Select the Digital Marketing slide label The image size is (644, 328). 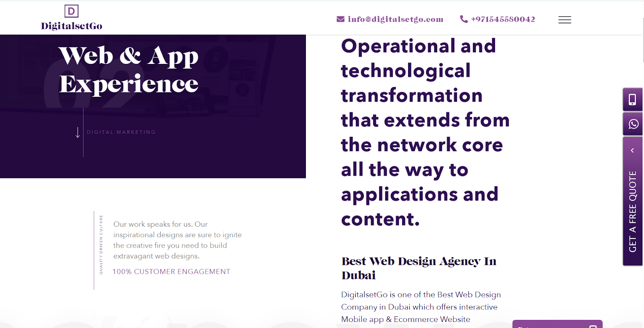coord(121,132)
